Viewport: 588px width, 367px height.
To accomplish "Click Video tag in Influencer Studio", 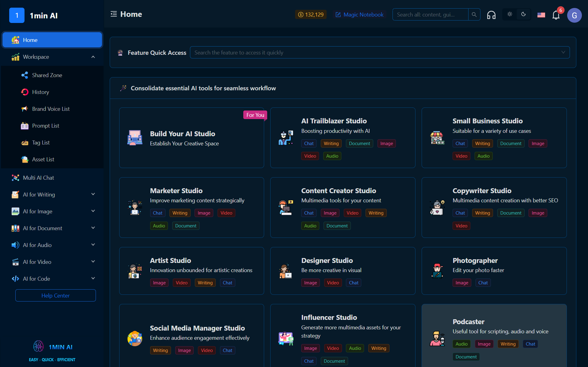I will coord(333,348).
